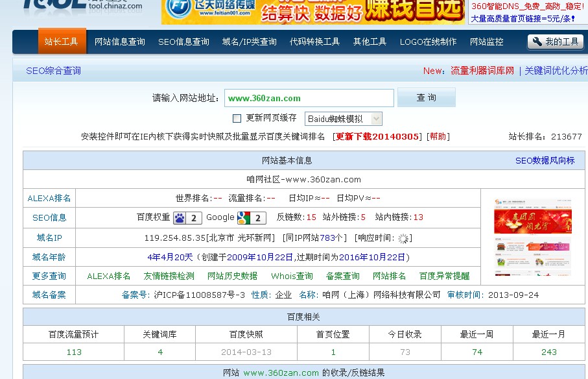Click the last-week indexed value 74
Screen dimensions: 588x379
(477, 352)
